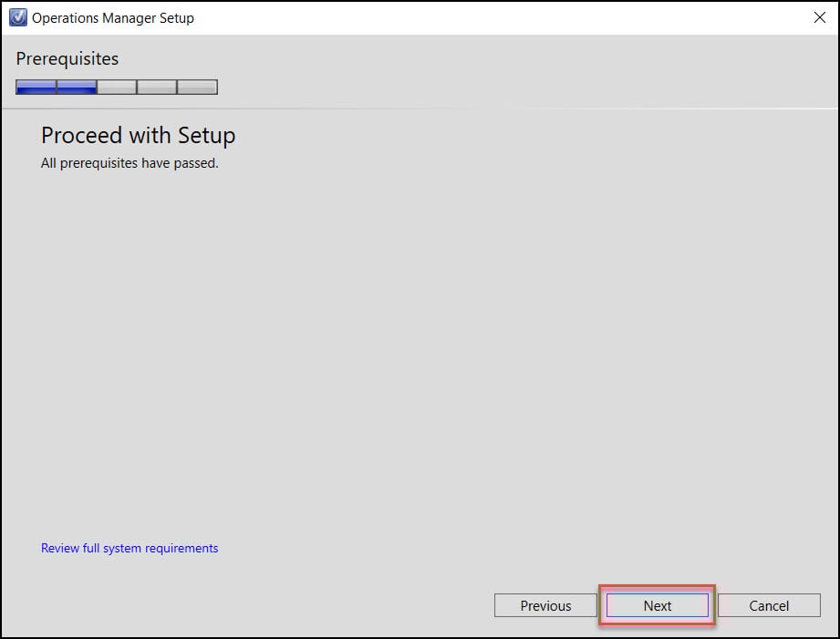Click the 'Operations Manager Setup' window title

click(113, 18)
